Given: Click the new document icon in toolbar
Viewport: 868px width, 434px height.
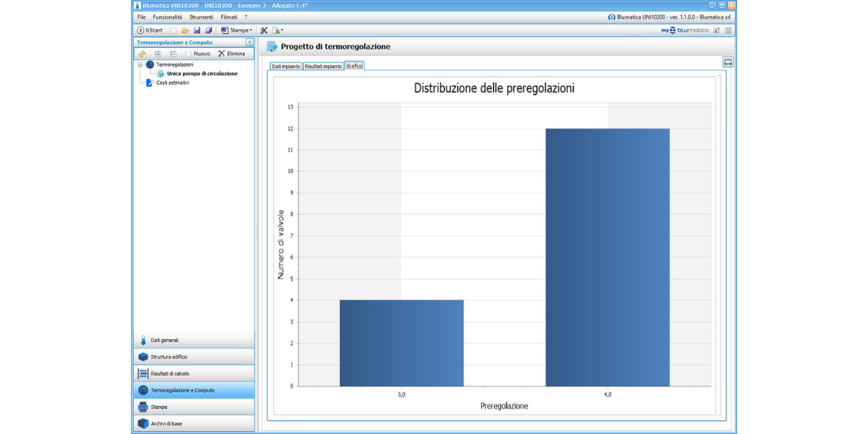Looking at the screenshot, I should pyautogui.click(x=174, y=30).
